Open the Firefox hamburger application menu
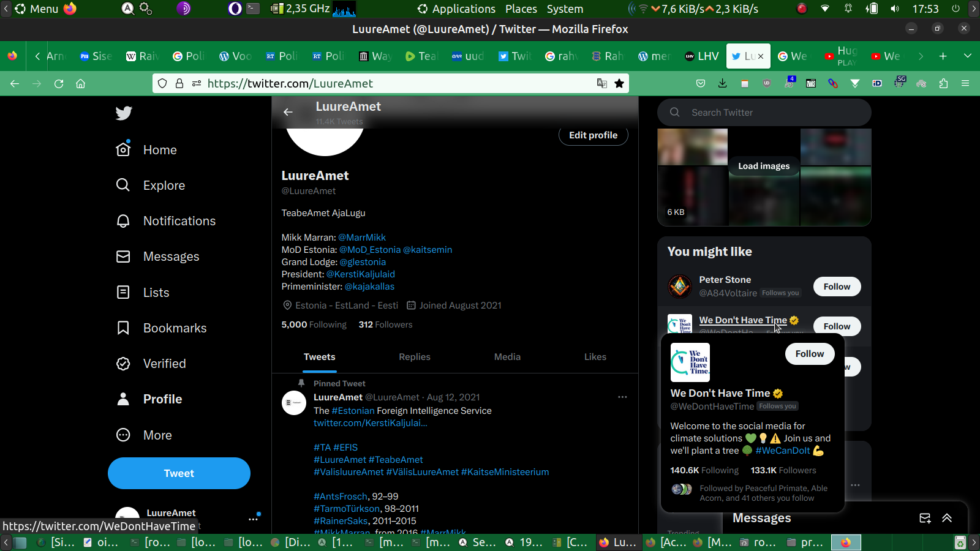980x551 pixels. pyautogui.click(x=965, y=84)
